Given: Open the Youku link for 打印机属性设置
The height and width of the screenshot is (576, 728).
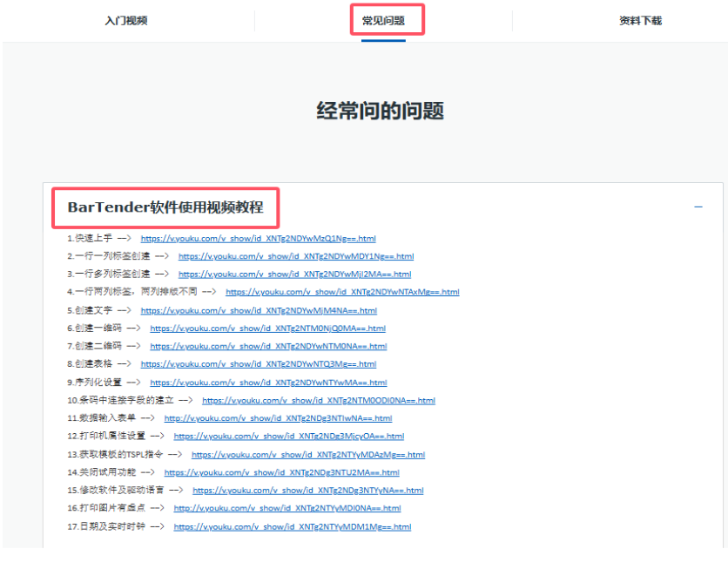Looking at the screenshot, I should tap(289, 437).
